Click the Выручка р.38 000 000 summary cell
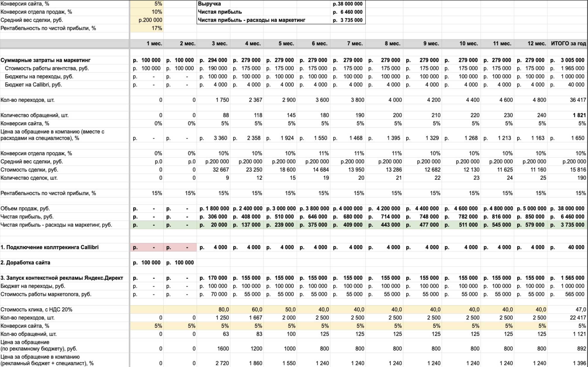Image resolution: width=588 pixels, height=367 pixels. (x=348, y=4)
